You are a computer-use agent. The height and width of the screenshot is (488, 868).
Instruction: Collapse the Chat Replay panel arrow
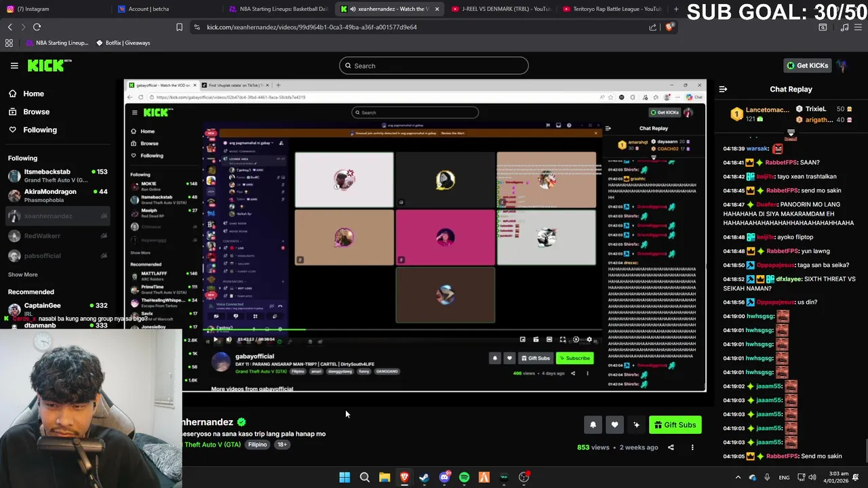click(723, 89)
